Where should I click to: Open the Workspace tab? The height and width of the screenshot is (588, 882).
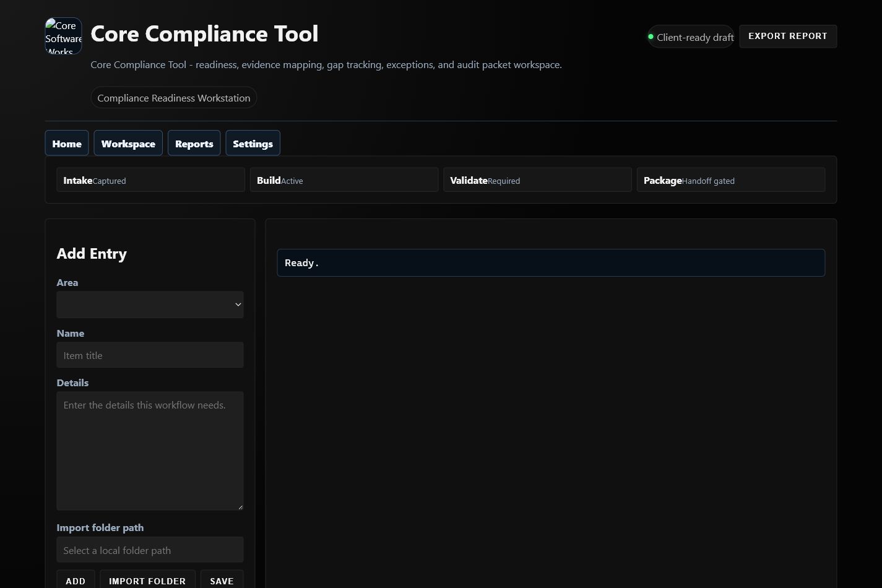pos(128,143)
